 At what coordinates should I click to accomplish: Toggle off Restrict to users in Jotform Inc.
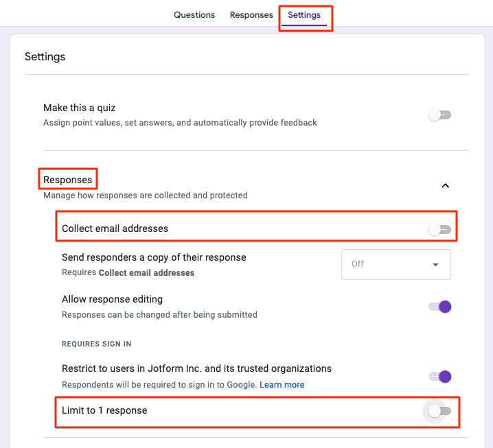pyautogui.click(x=439, y=376)
